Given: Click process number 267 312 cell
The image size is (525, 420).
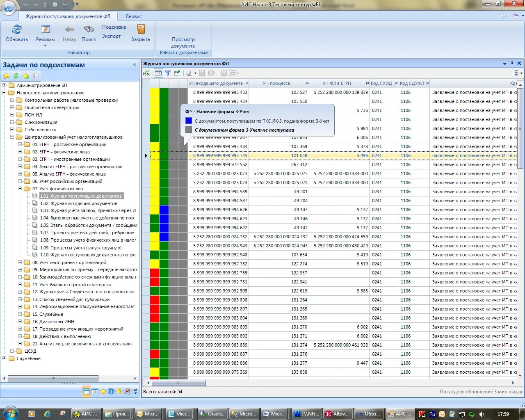Looking at the screenshot, I should (279, 164).
